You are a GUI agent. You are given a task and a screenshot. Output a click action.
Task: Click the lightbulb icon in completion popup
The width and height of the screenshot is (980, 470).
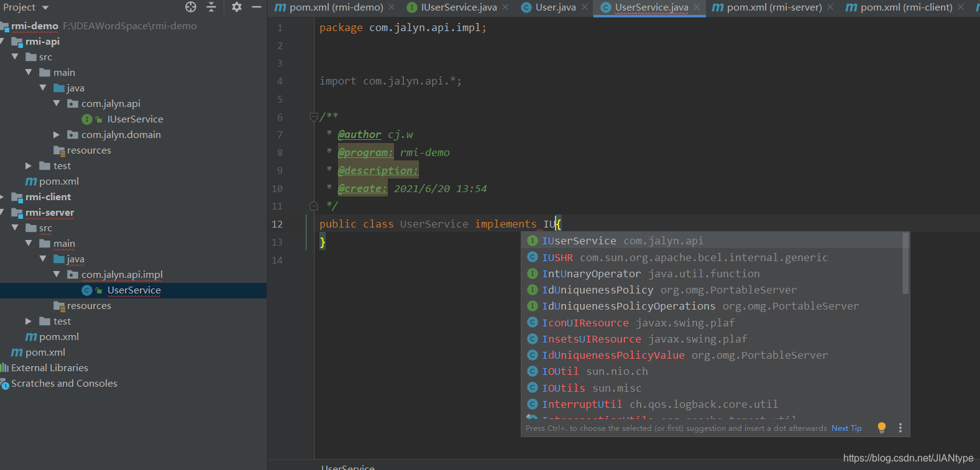coord(881,428)
